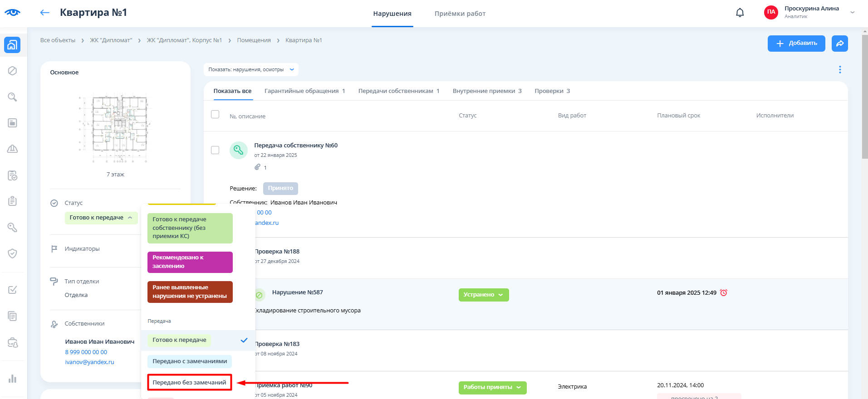The image size is (868, 399).
Task: Select the purple Рекомендовано к заселению status
Action: click(190, 262)
